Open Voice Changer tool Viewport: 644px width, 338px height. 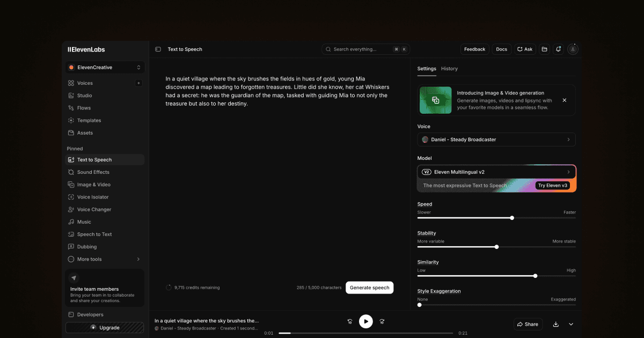tap(105, 209)
